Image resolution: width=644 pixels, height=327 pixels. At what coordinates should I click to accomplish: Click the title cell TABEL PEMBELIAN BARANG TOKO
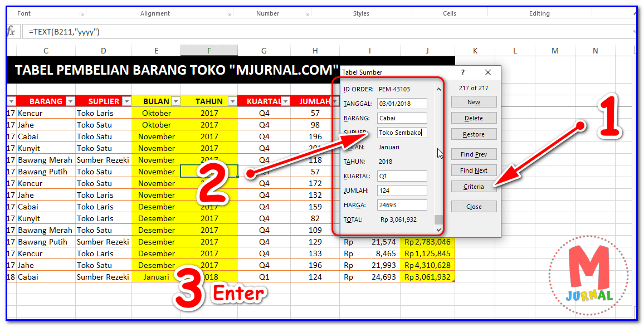point(177,70)
